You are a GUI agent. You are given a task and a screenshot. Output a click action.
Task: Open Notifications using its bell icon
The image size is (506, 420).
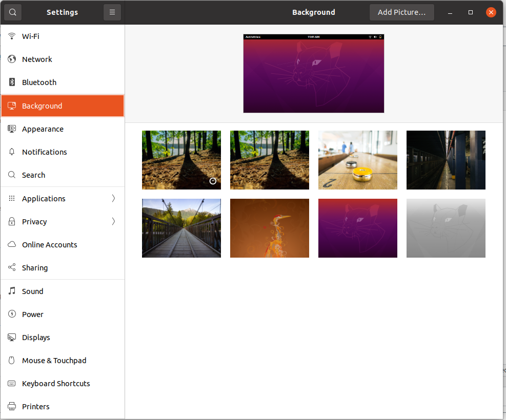coord(11,152)
